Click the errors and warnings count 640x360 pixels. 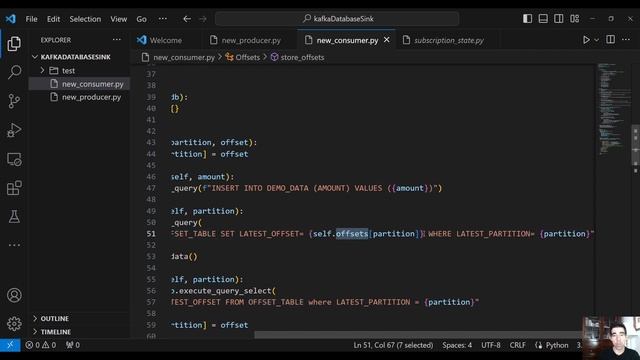pos(41,345)
